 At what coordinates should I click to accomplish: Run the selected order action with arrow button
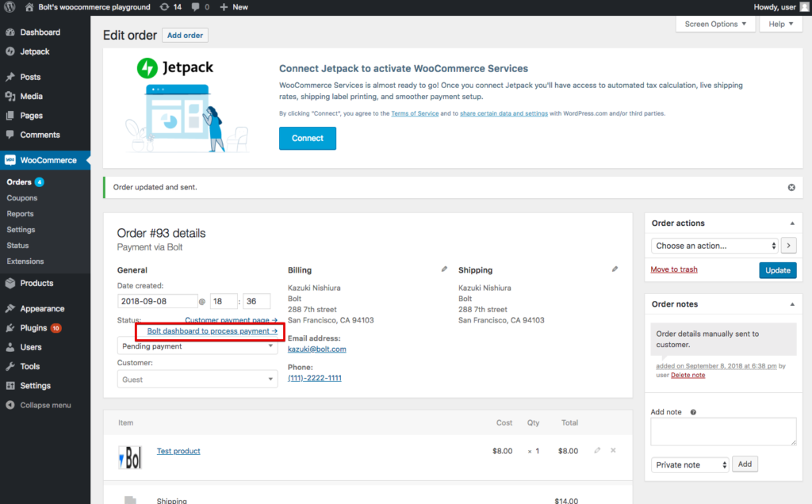coord(788,246)
